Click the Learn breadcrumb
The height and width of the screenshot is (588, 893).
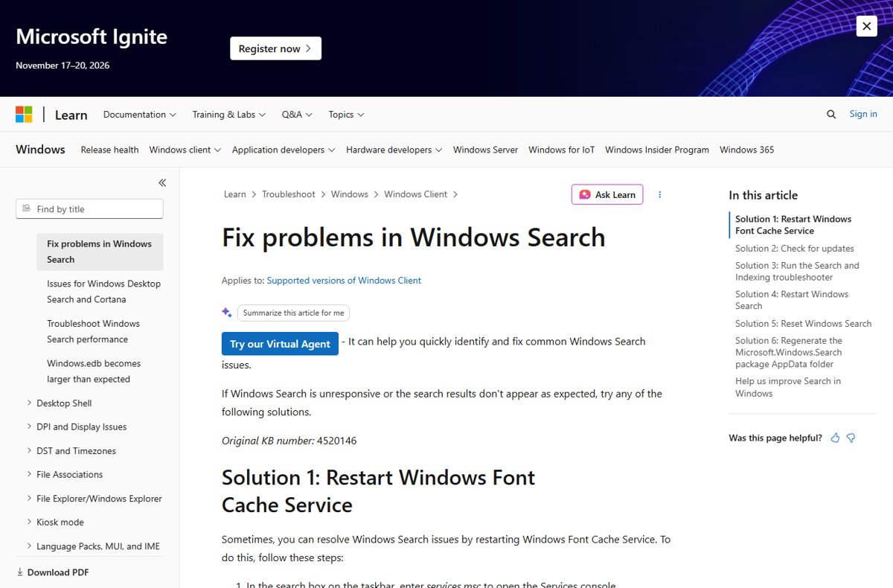234,194
